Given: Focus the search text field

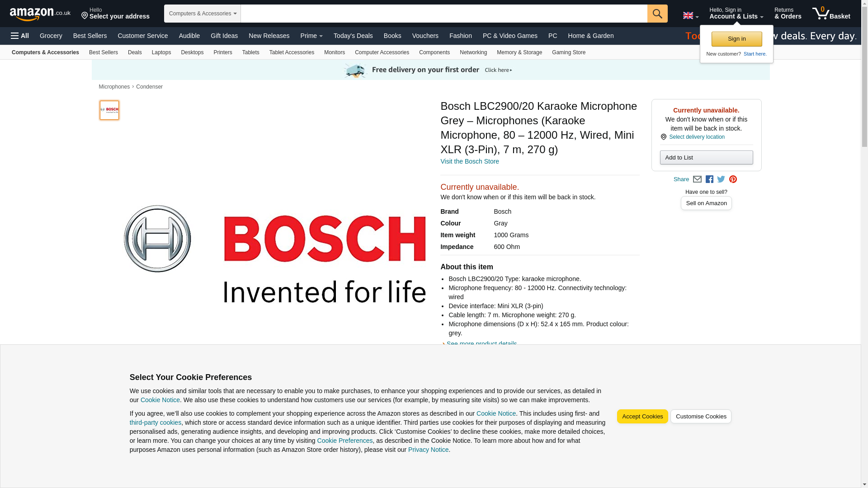Looking at the screenshot, I should [443, 14].
